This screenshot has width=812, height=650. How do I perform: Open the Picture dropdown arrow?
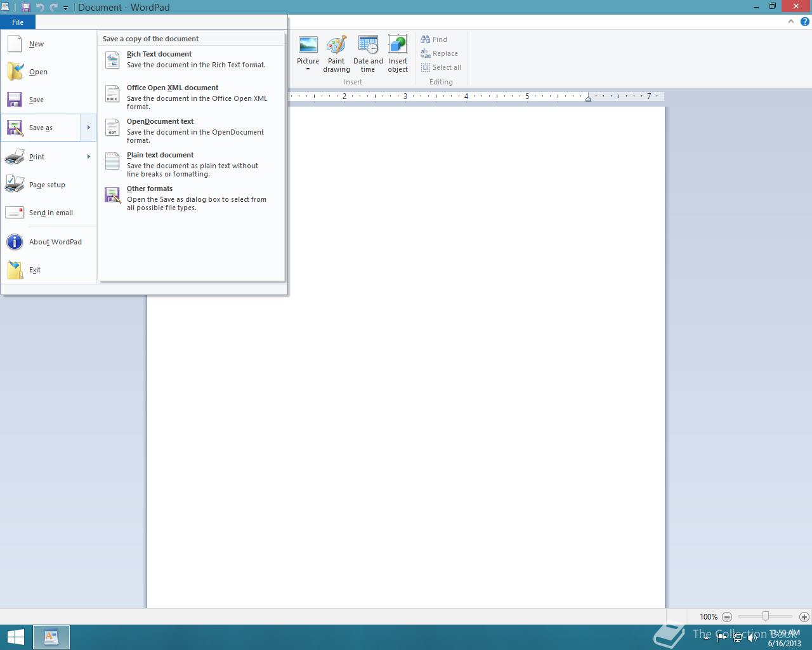(x=308, y=70)
